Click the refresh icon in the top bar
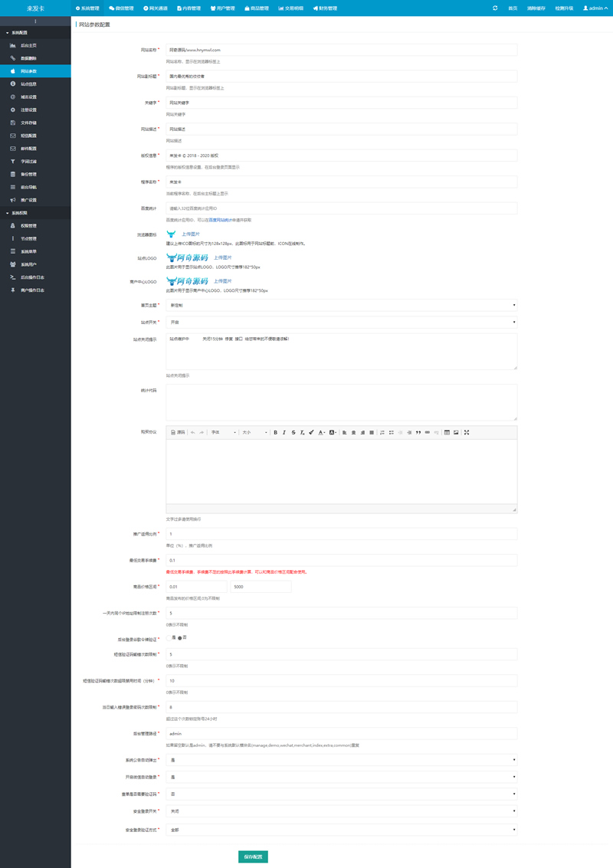 tap(496, 8)
